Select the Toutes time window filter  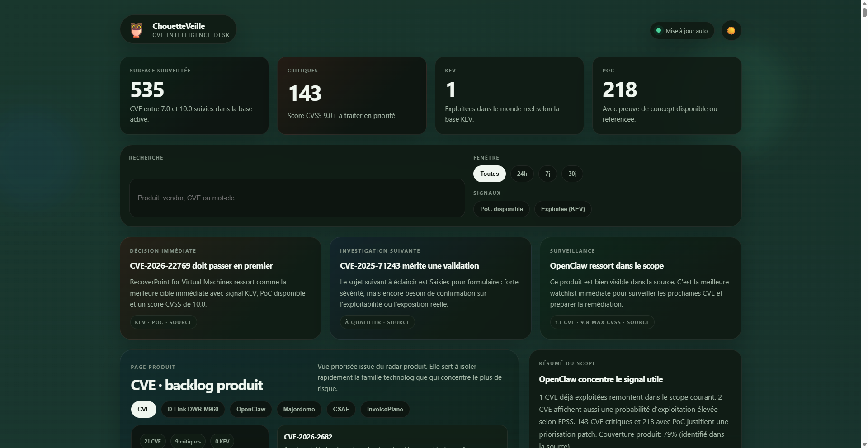click(x=489, y=174)
